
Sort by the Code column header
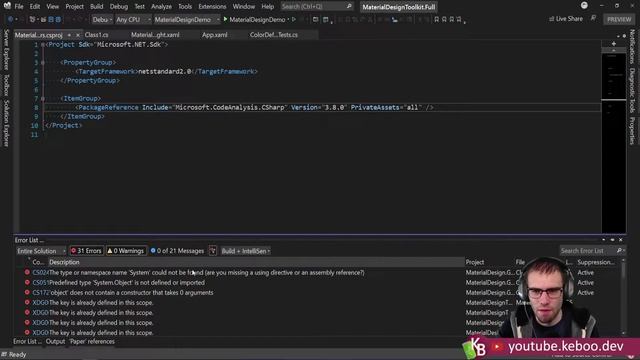[x=38, y=262]
